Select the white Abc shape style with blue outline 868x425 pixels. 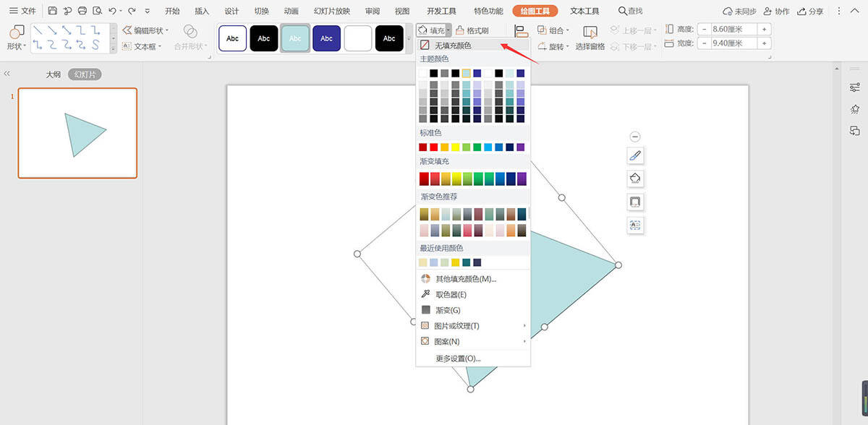(232, 38)
